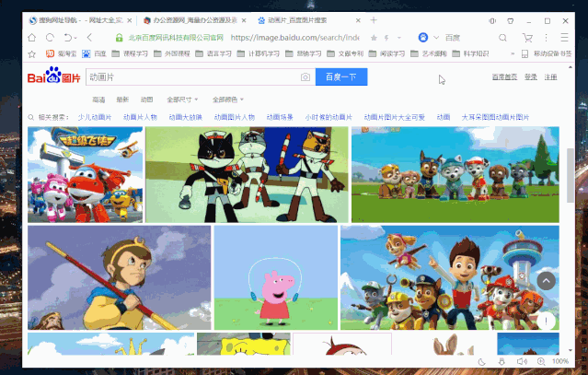The image size is (588, 375).
Task: Open the Super Wings 超级飞侠 thumbnail
Action: [86, 174]
